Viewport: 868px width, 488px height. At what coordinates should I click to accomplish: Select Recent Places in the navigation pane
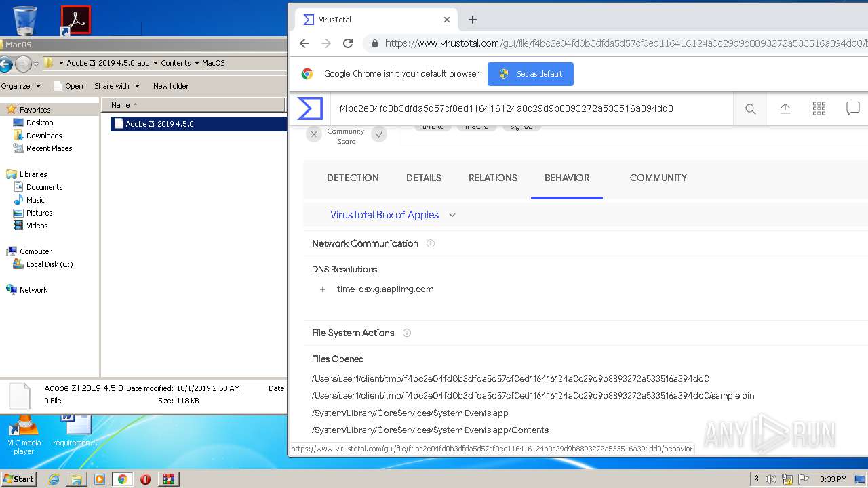point(49,148)
